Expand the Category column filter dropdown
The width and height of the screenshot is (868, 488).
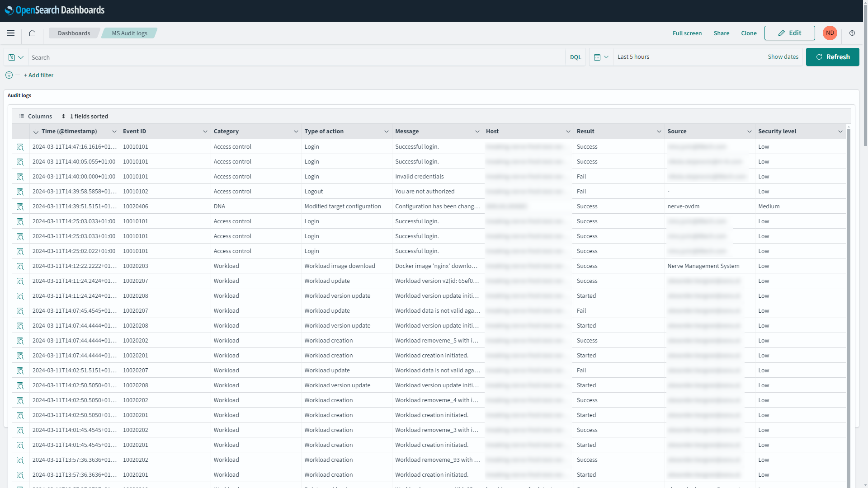tap(295, 131)
